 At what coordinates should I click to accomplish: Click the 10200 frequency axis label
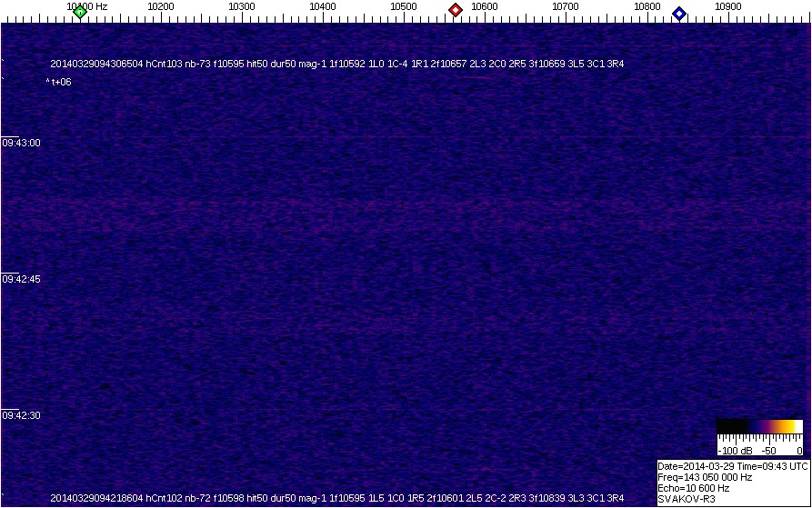pos(161,6)
